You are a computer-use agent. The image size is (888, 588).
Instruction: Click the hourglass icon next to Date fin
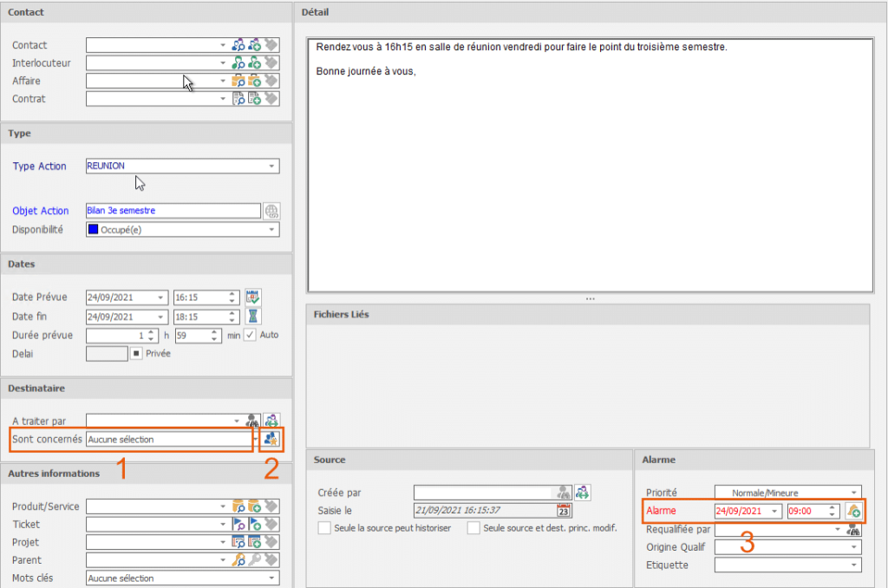point(254,317)
